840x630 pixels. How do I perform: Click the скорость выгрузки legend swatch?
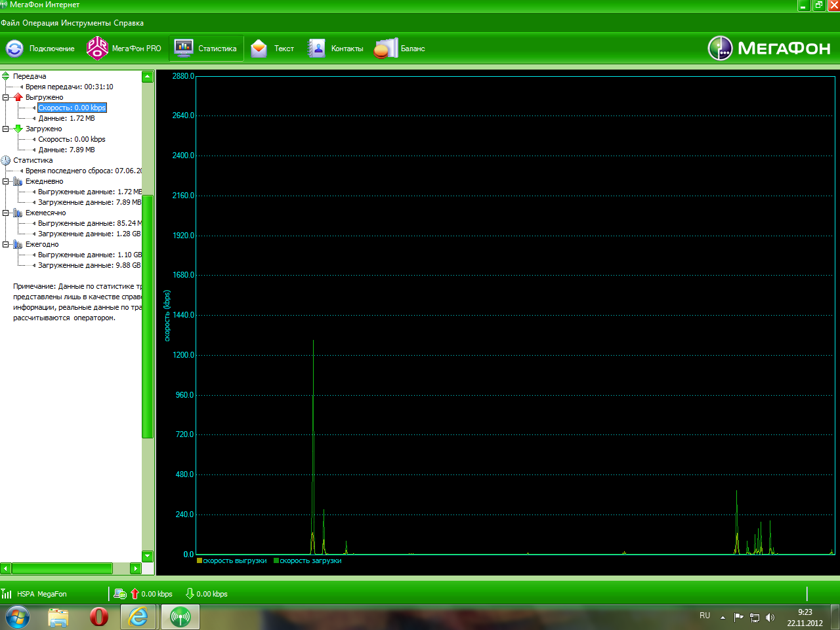[199, 560]
